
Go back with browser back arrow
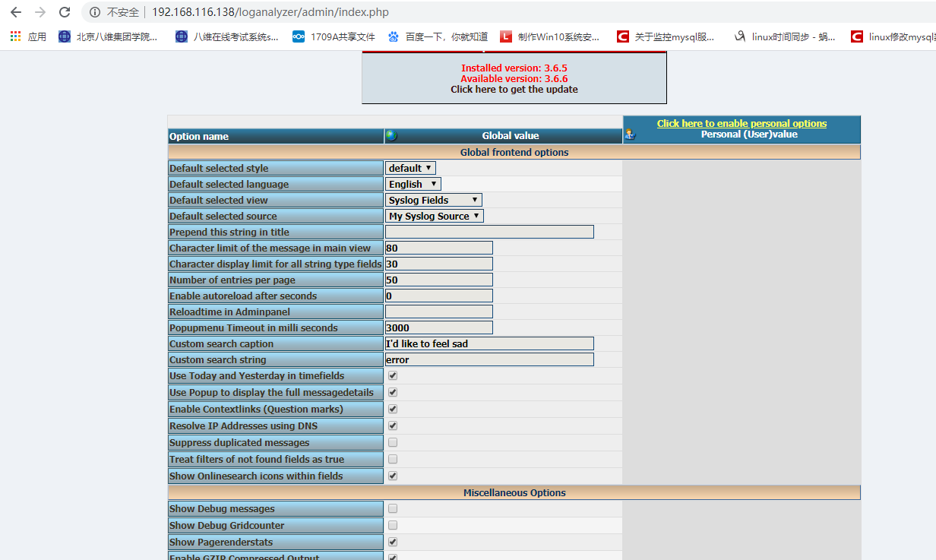click(16, 12)
